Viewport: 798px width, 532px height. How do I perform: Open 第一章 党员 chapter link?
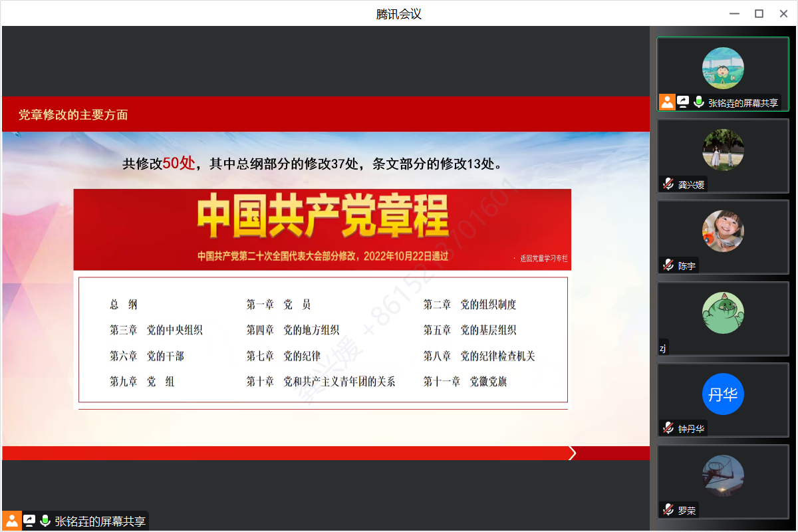278,305
